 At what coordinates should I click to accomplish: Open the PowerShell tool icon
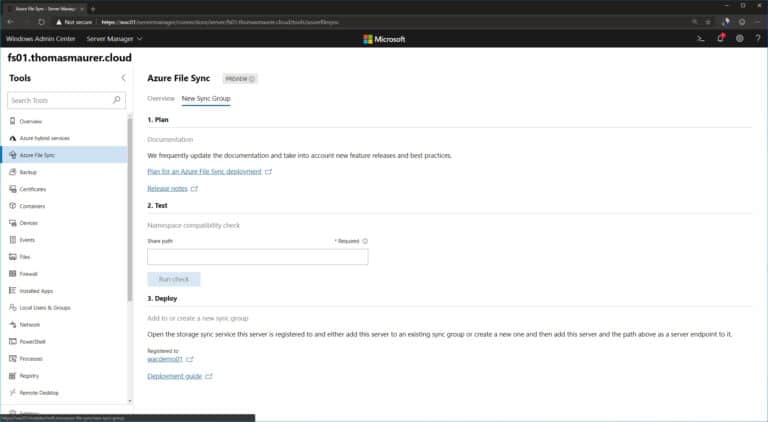(x=13, y=341)
